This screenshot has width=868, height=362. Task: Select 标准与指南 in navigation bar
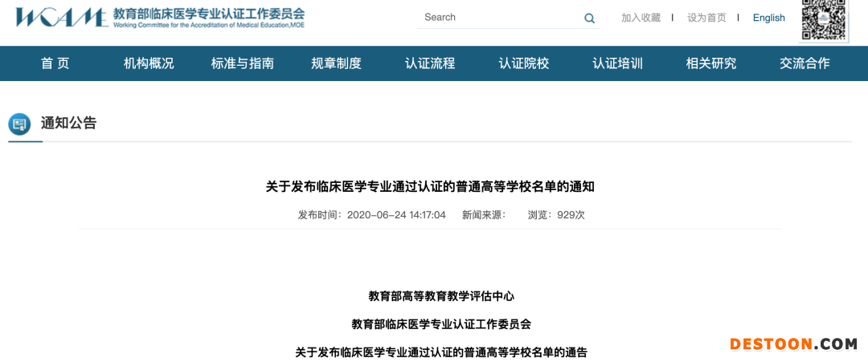243,63
